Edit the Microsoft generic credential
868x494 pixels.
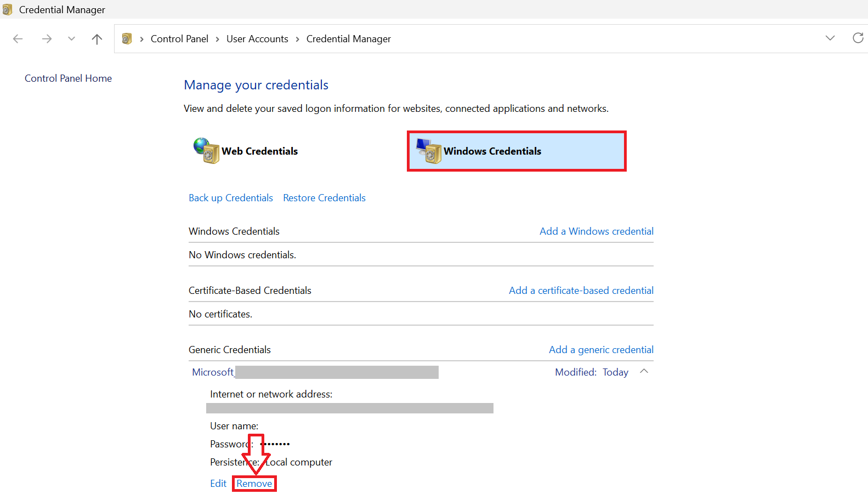pos(218,484)
